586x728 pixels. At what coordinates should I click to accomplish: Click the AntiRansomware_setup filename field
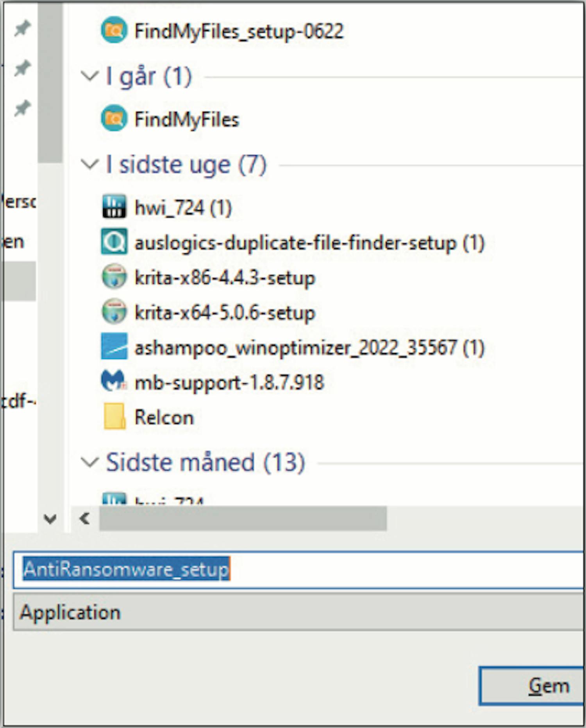click(x=299, y=569)
